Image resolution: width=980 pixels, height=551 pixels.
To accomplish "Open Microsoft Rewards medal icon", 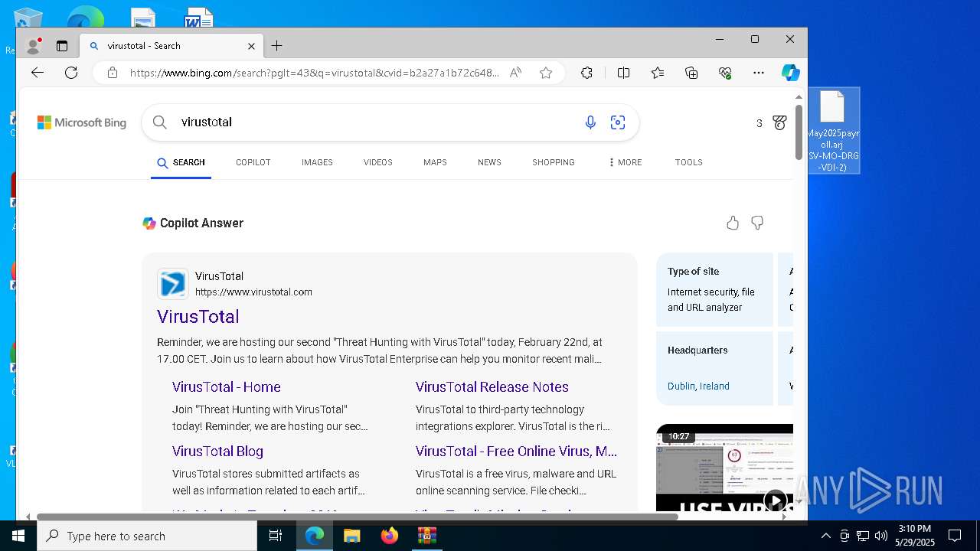I will (780, 122).
